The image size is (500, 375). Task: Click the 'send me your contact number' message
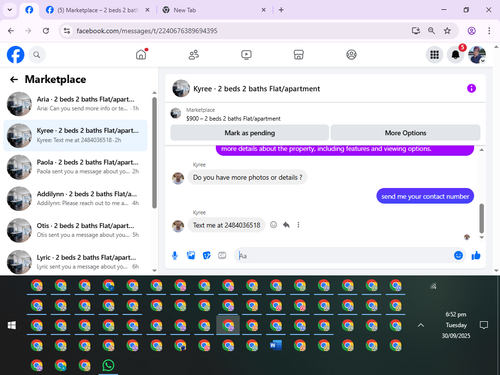(x=425, y=196)
